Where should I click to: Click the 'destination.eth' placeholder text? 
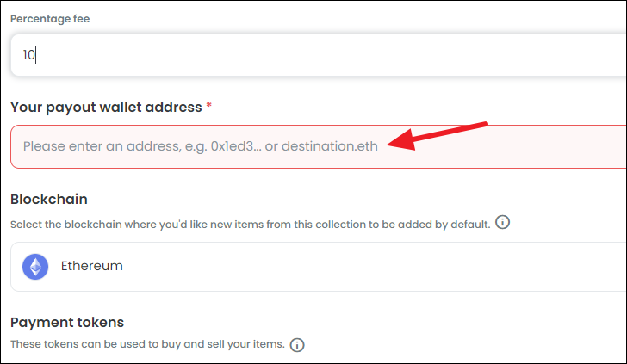[330, 146]
